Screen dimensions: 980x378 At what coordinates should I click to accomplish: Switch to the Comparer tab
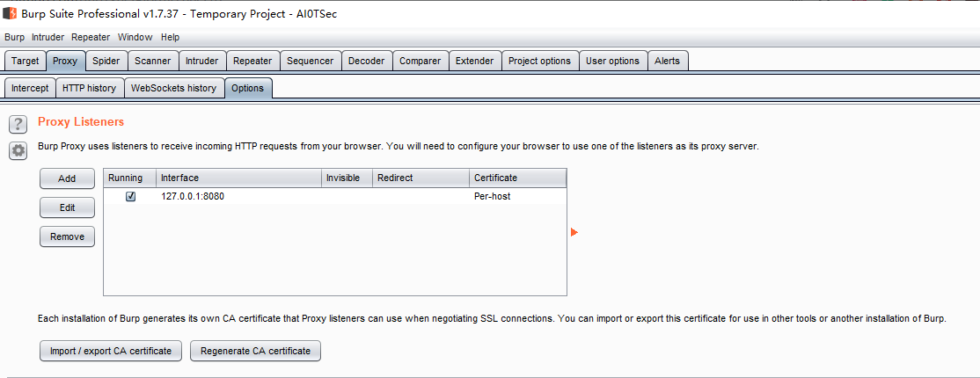point(421,61)
